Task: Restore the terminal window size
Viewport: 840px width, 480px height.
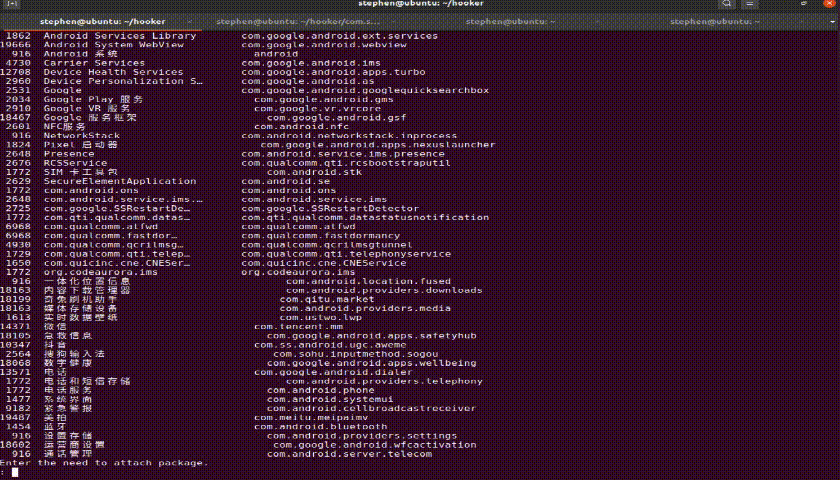Action: 804,4
